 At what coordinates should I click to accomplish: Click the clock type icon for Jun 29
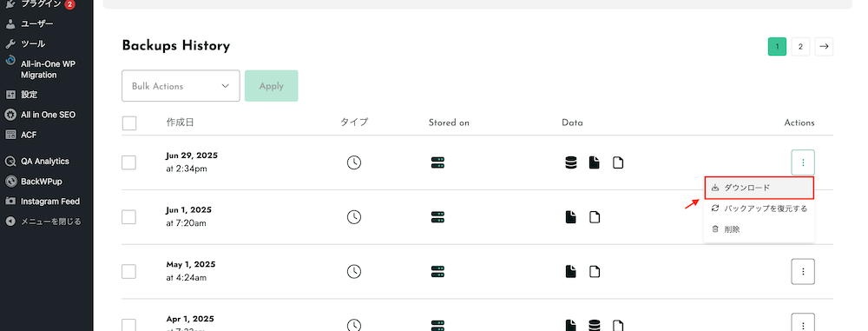(354, 162)
